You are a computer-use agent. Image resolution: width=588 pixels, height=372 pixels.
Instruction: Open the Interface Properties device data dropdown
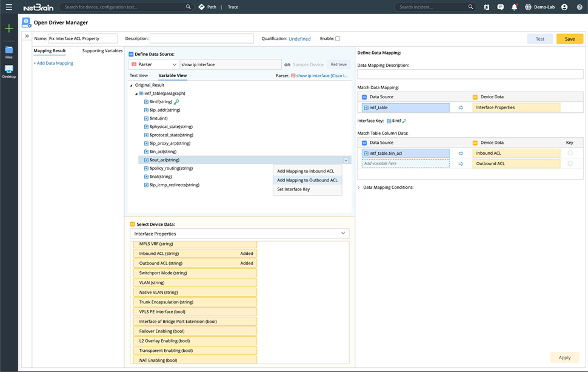click(x=239, y=234)
